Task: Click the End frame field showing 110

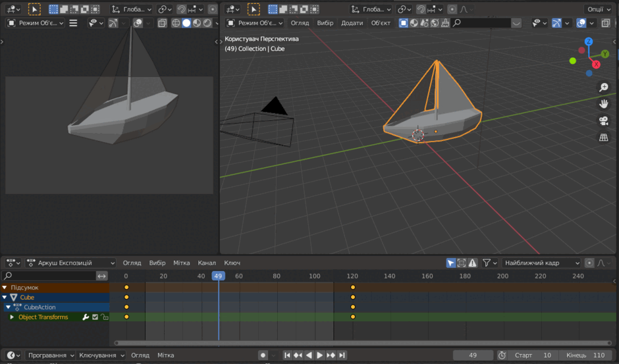Action: [585, 355]
